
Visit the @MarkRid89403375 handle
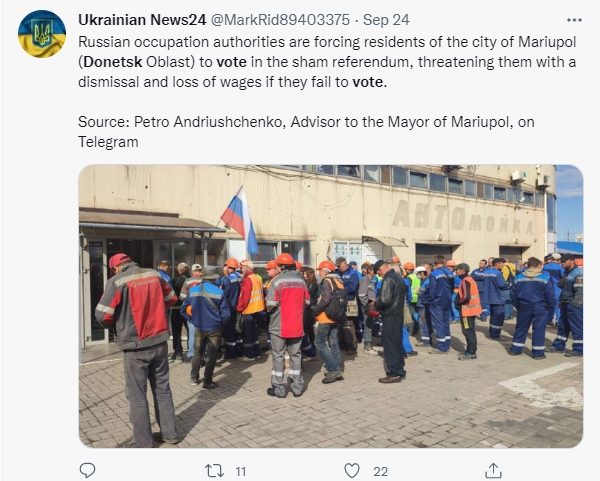coord(280,20)
